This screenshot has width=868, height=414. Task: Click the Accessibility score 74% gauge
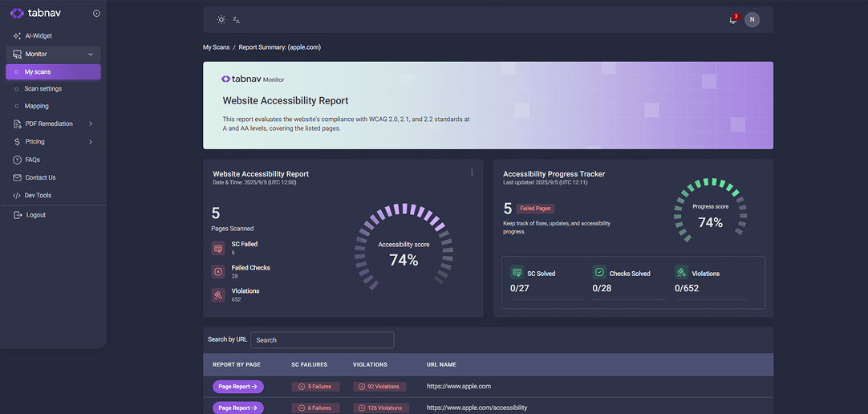[404, 247]
